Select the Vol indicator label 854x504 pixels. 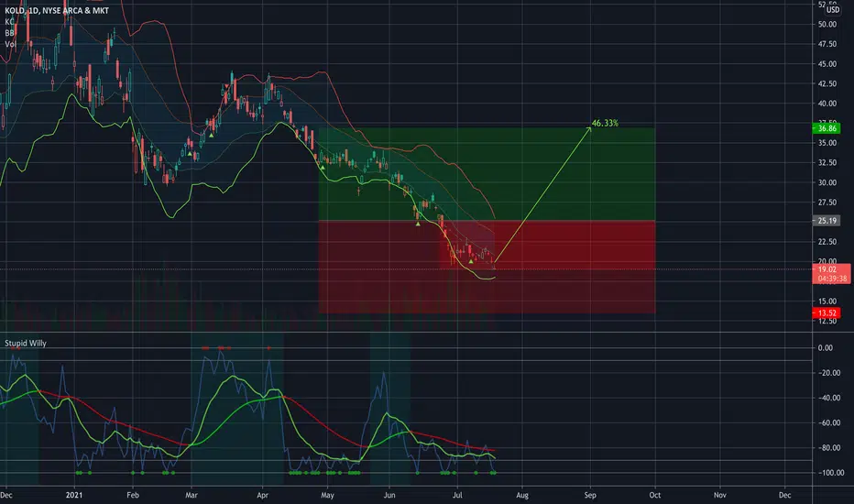[10, 44]
